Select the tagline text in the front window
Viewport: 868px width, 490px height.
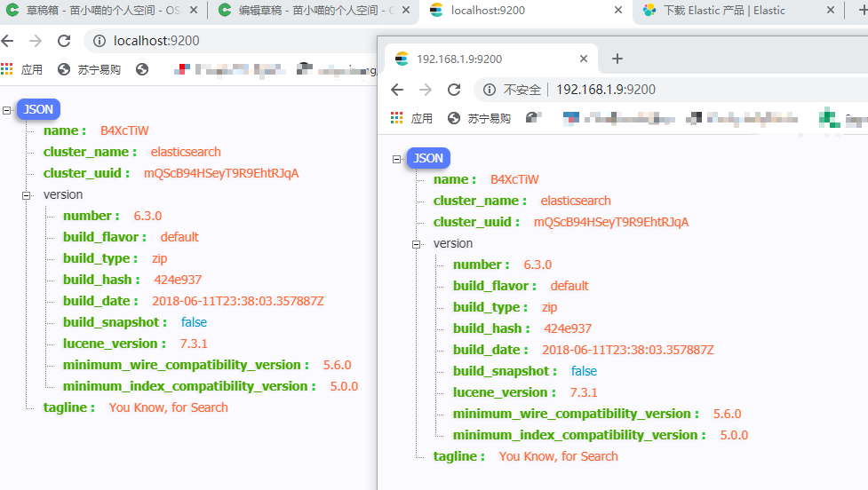click(x=558, y=456)
